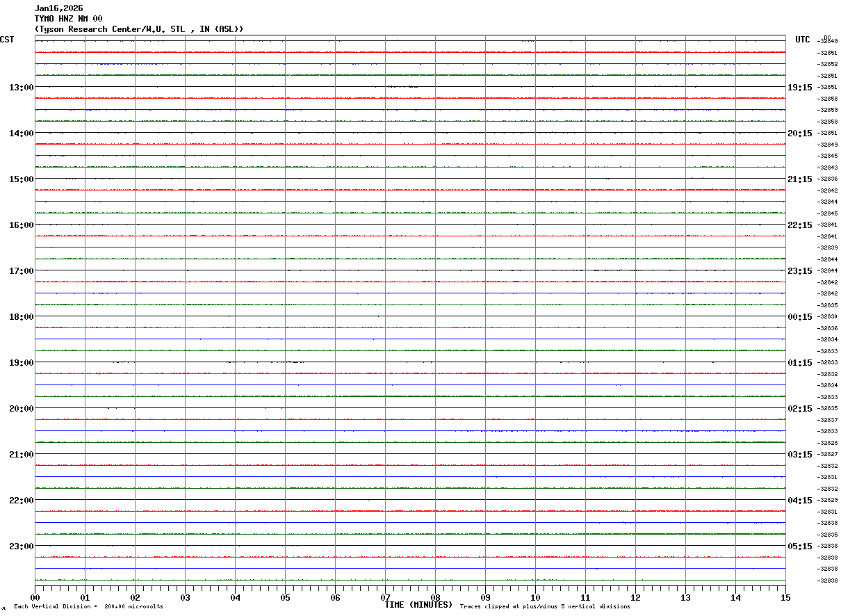Viewport: 841px width, 616px height.
Task: Click the date label Jan16,2026
Action: click(59, 8)
